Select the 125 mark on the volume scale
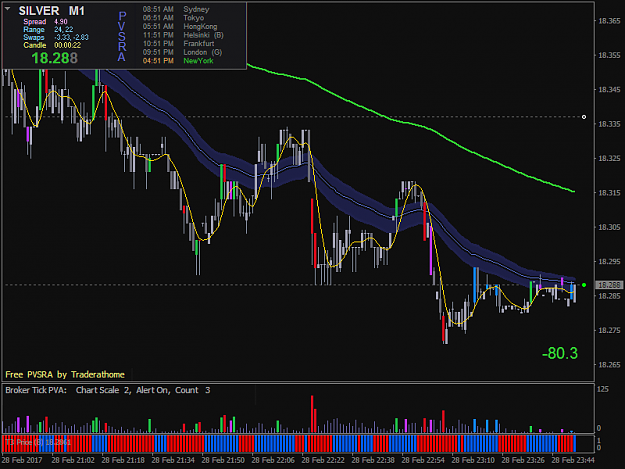 click(603, 389)
